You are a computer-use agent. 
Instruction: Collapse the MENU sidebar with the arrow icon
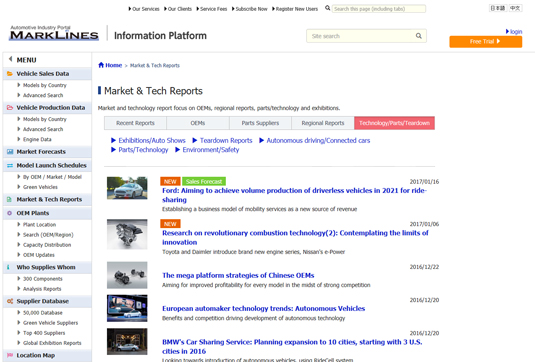coord(11,59)
